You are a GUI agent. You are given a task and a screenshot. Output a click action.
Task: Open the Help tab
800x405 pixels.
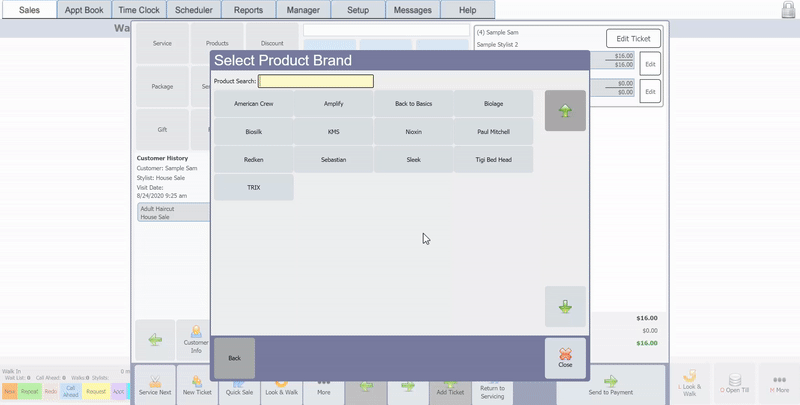pos(467,10)
